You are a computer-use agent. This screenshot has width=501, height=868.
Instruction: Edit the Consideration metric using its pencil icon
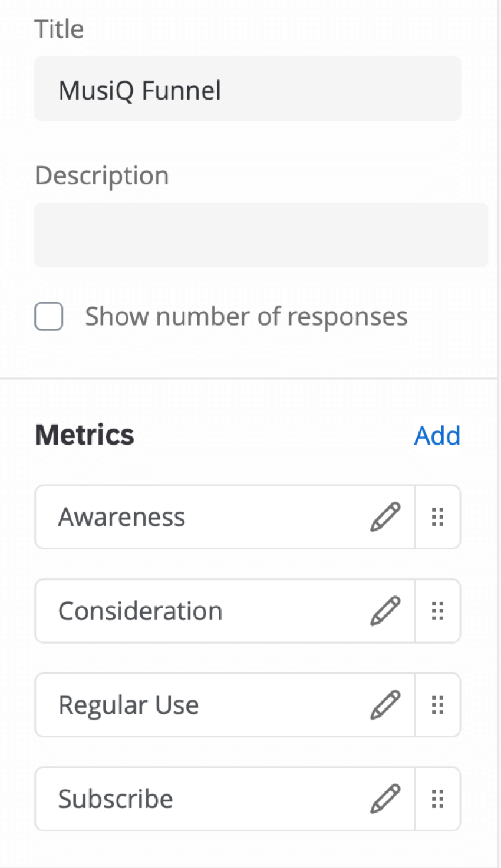pyautogui.click(x=385, y=611)
